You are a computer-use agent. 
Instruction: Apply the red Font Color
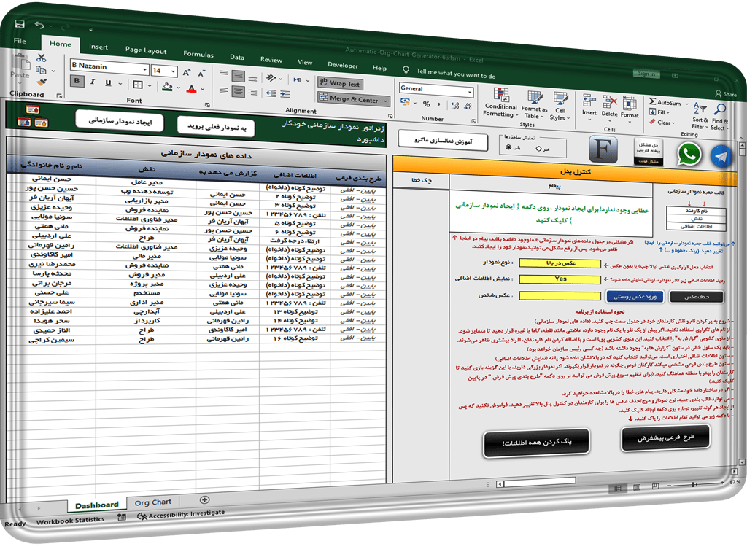point(192,88)
